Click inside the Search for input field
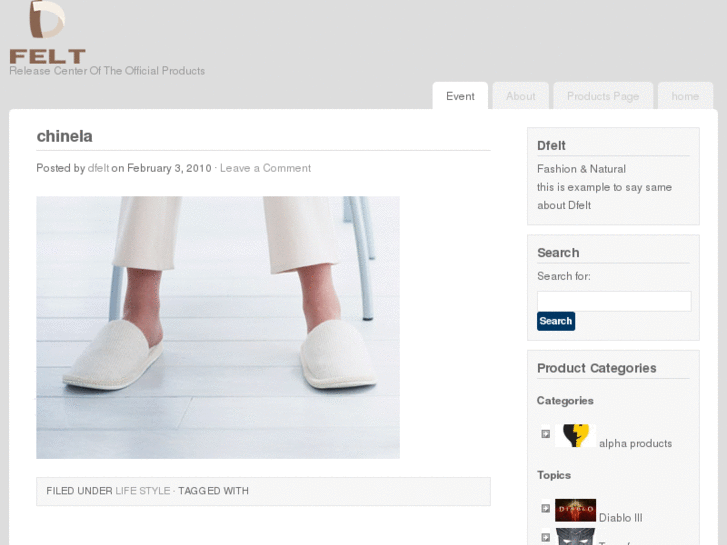727x545 pixels. click(x=614, y=301)
